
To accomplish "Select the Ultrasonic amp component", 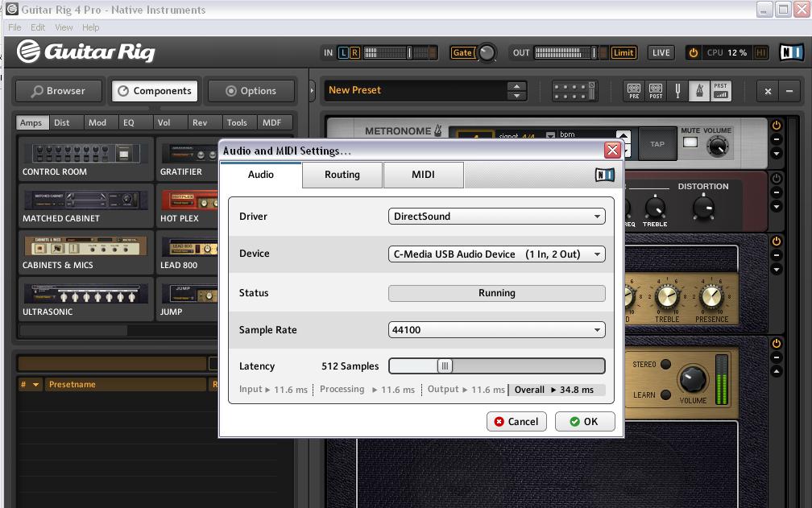I will click(86, 299).
